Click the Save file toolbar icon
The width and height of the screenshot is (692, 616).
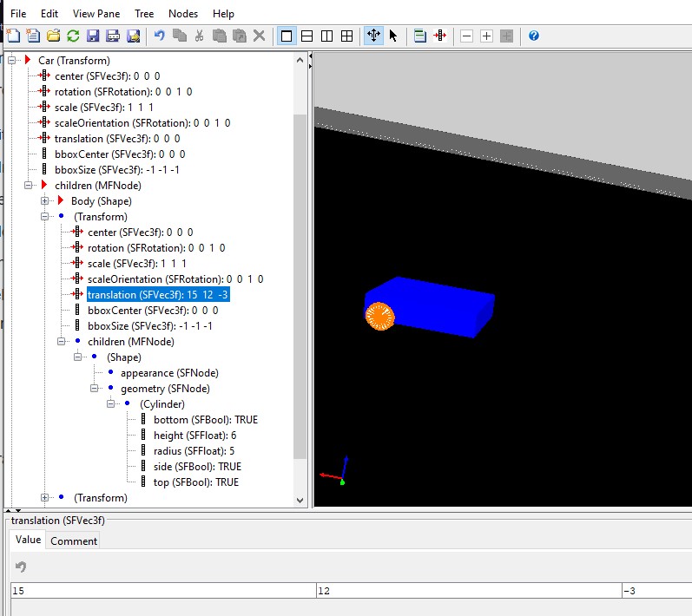(94, 36)
